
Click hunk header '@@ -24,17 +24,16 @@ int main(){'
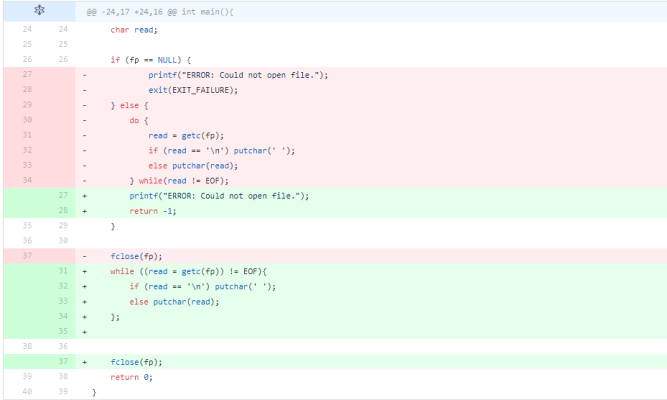[160, 12]
